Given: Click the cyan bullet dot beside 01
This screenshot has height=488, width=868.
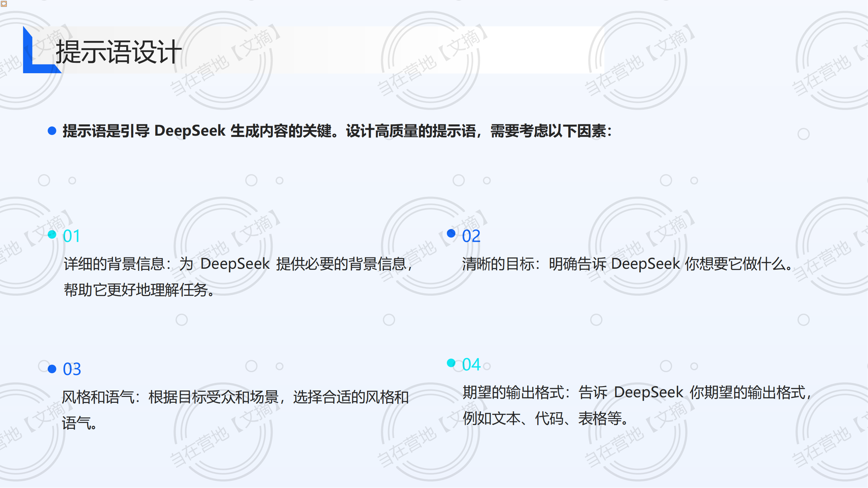Looking at the screenshot, I should click(x=52, y=235).
